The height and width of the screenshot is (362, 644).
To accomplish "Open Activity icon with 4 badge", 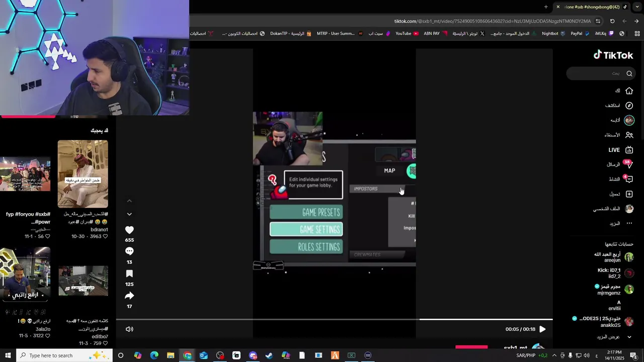I will [629, 179].
